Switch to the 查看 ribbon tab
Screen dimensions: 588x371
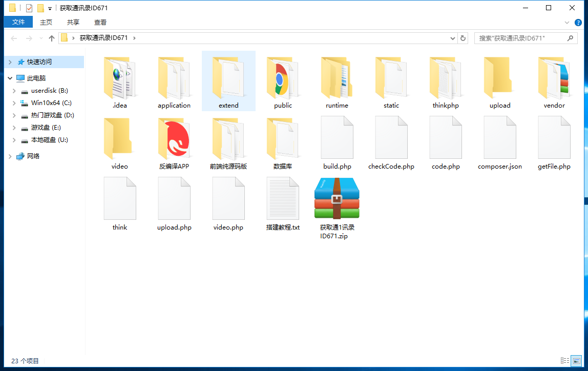coord(100,22)
